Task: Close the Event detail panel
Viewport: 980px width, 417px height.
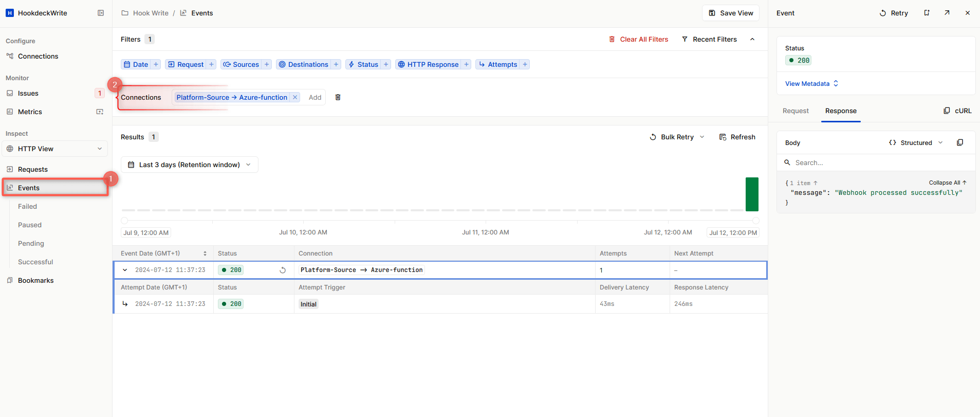Action: pyautogui.click(x=968, y=13)
